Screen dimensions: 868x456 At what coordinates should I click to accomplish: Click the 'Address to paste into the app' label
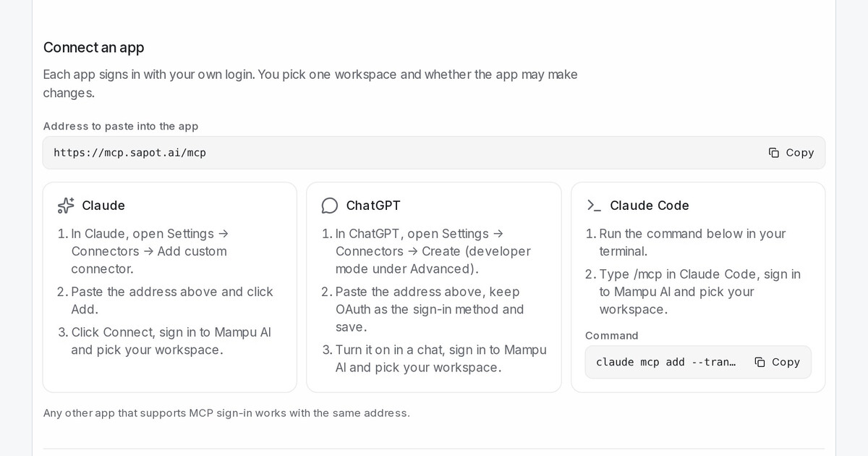tap(121, 126)
